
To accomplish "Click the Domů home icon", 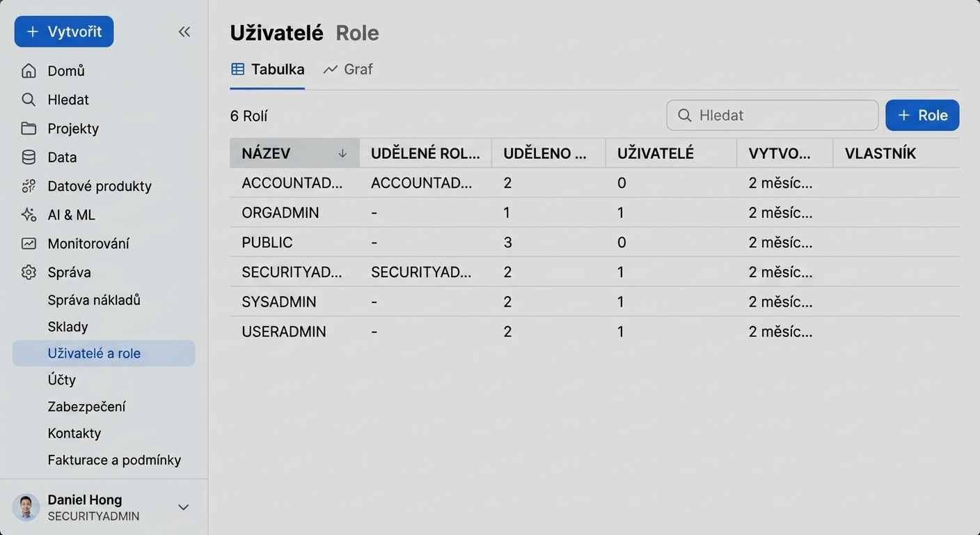I will click(x=29, y=71).
